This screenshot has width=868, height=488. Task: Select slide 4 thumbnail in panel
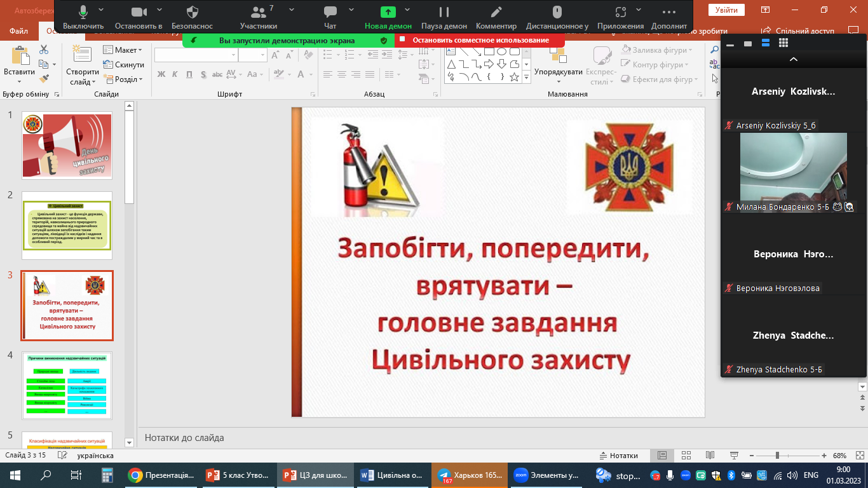point(67,386)
